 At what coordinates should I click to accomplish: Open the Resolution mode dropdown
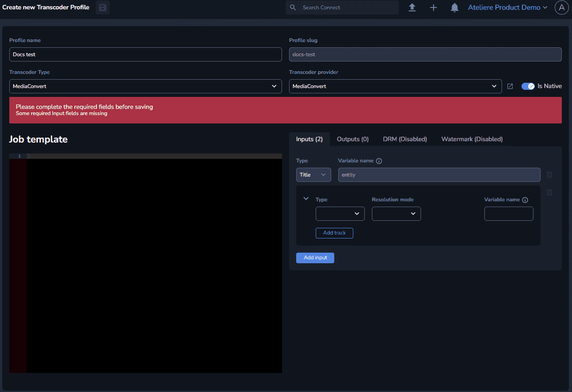tap(396, 214)
